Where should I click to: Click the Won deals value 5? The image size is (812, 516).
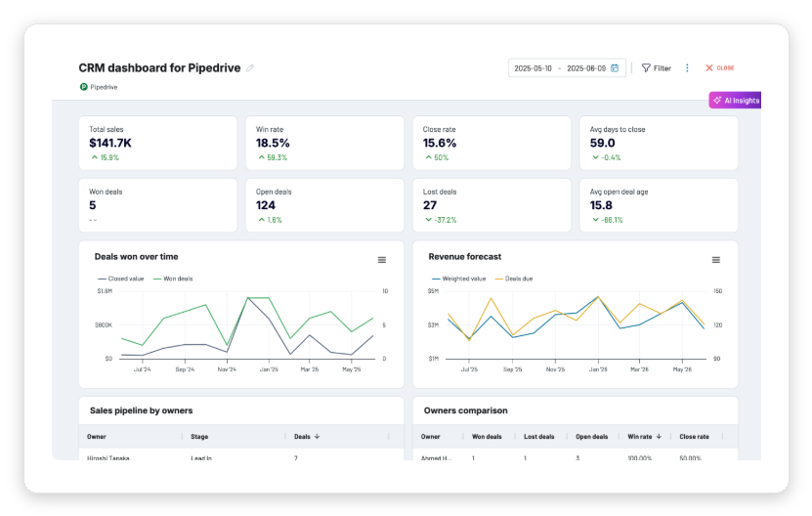pyautogui.click(x=93, y=205)
